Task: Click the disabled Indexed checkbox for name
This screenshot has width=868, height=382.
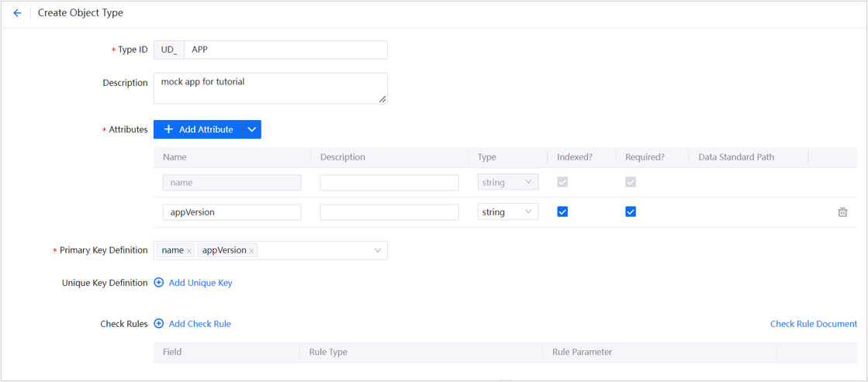Action: pos(562,182)
